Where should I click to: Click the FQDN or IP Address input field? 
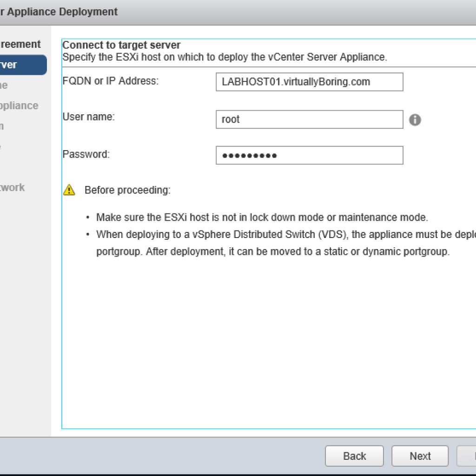tap(309, 82)
